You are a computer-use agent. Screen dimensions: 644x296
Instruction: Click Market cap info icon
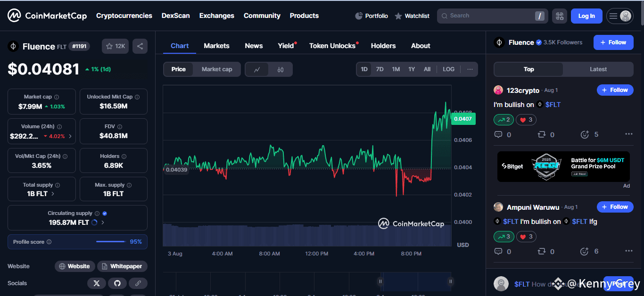tap(57, 97)
